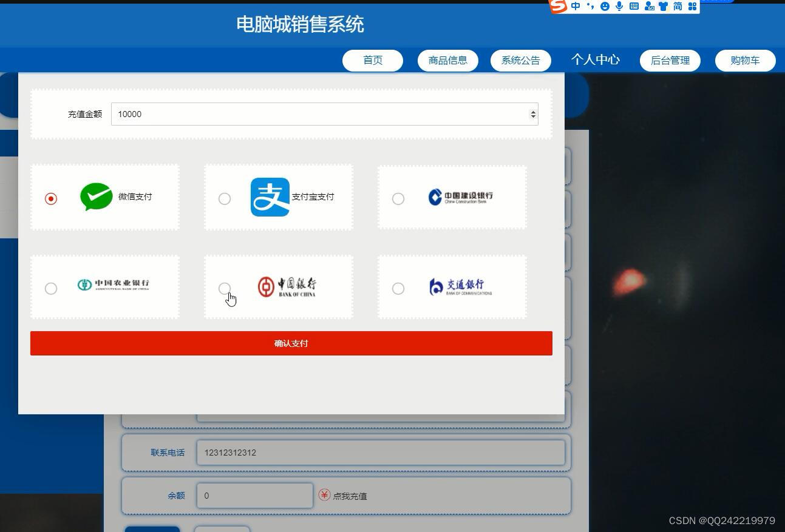Click the Bank of Communications logo
The image size is (785, 532).
(460, 286)
